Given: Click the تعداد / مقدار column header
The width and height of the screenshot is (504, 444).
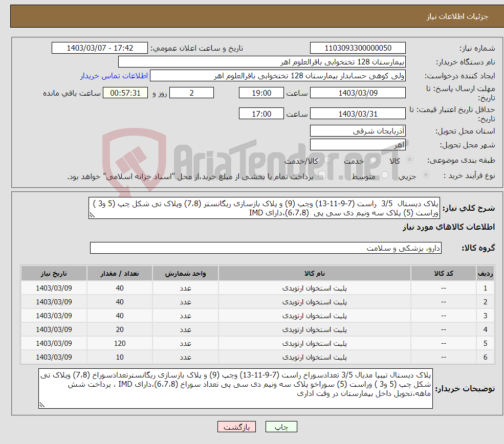Looking at the screenshot, I should pyautogui.click(x=120, y=273).
